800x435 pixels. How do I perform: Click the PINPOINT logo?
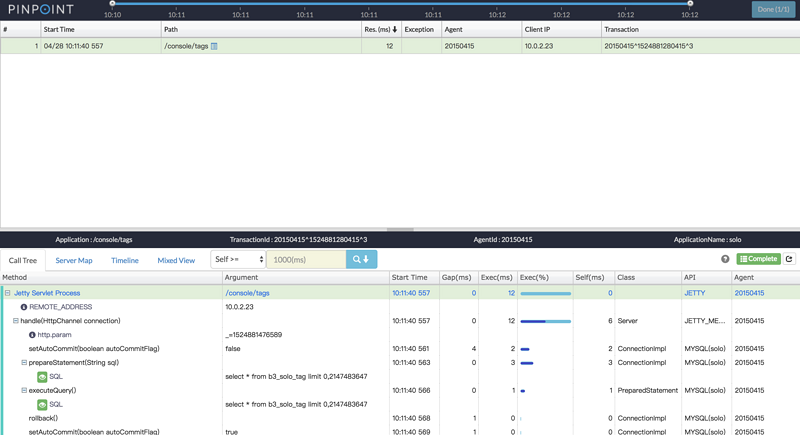point(41,9)
